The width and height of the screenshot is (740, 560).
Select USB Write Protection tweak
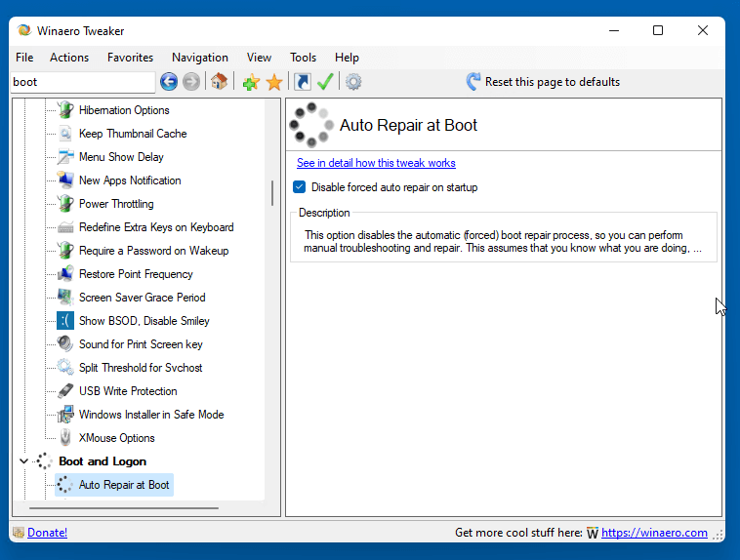128,391
